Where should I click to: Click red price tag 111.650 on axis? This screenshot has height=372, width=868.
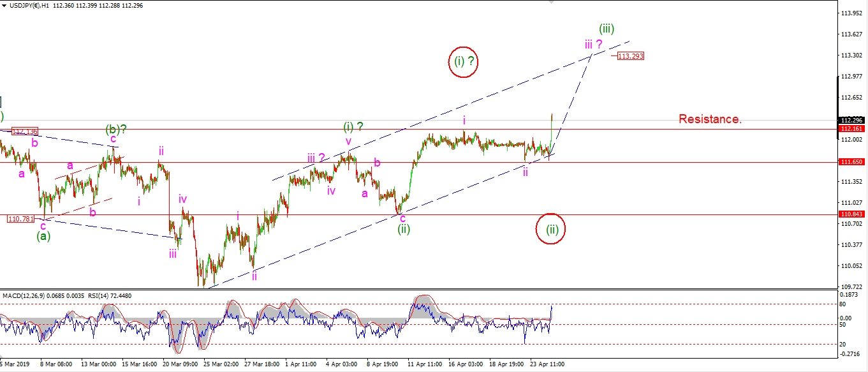click(851, 162)
